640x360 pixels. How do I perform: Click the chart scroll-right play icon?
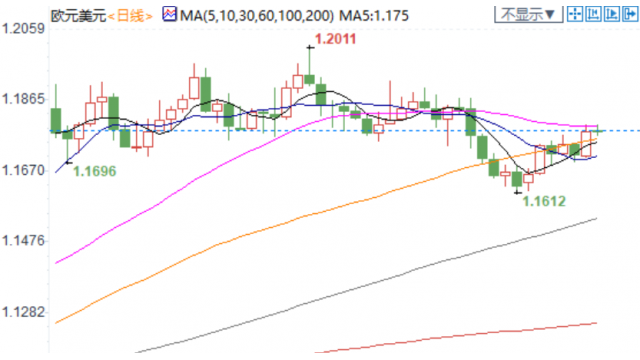pos(612,15)
